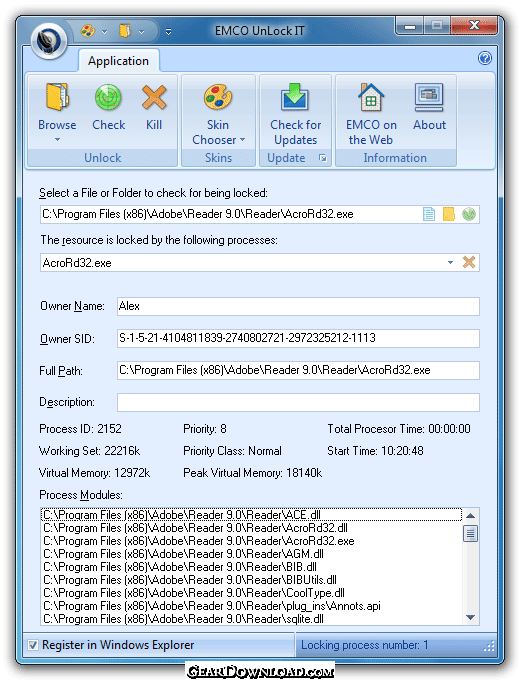520x680 pixels.
Task: Click the green check icon in path field
Action: coord(469,214)
